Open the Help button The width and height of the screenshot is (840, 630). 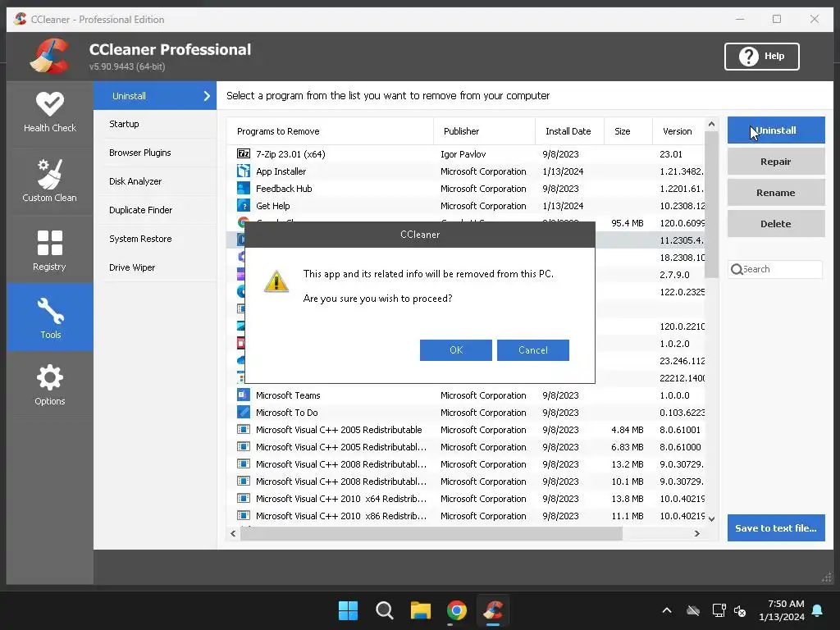(762, 57)
